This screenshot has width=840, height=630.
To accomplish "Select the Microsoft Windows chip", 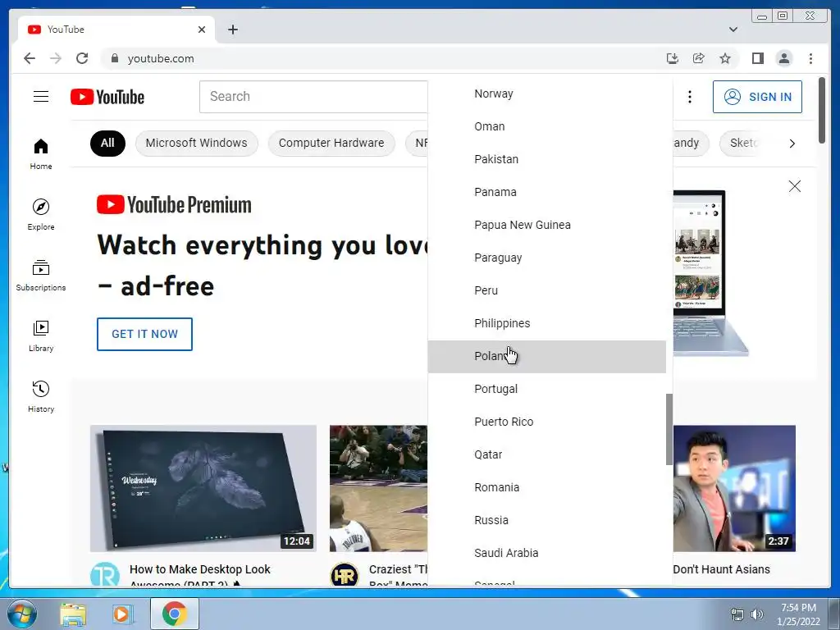I will [196, 143].
